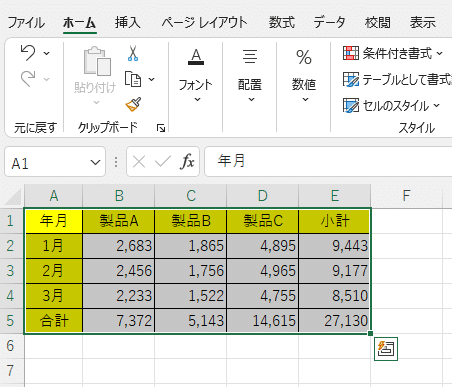This screenshot has height=387, width=452.
Task: Click the 条件付き書式 button
Action: click(x=393, y=53)
